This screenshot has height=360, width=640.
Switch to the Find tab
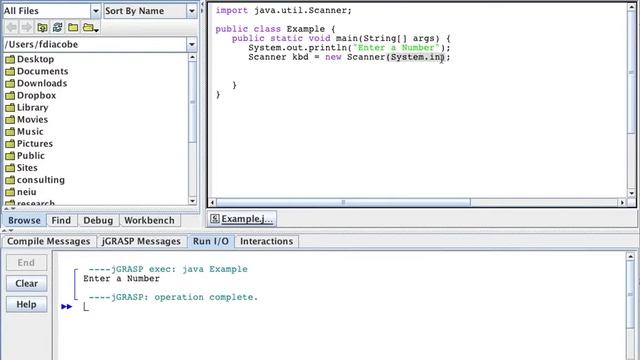[61, 220]
